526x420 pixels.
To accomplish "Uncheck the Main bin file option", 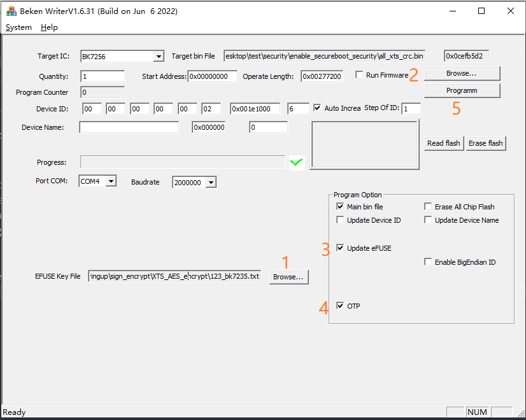I will point(340,207).
